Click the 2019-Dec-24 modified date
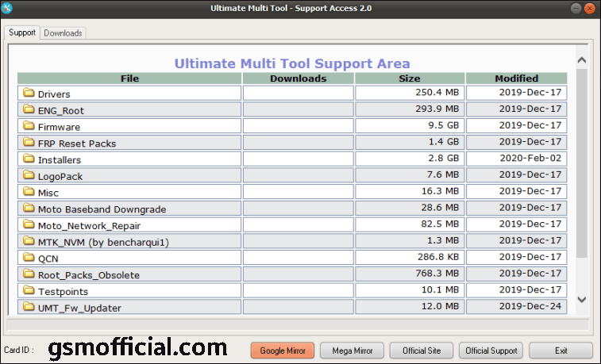This screenshot has width=601, height=364. click(530, 306)
